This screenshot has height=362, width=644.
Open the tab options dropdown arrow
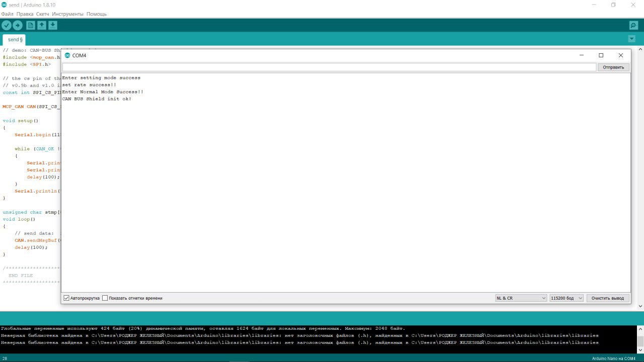[632, 39]
